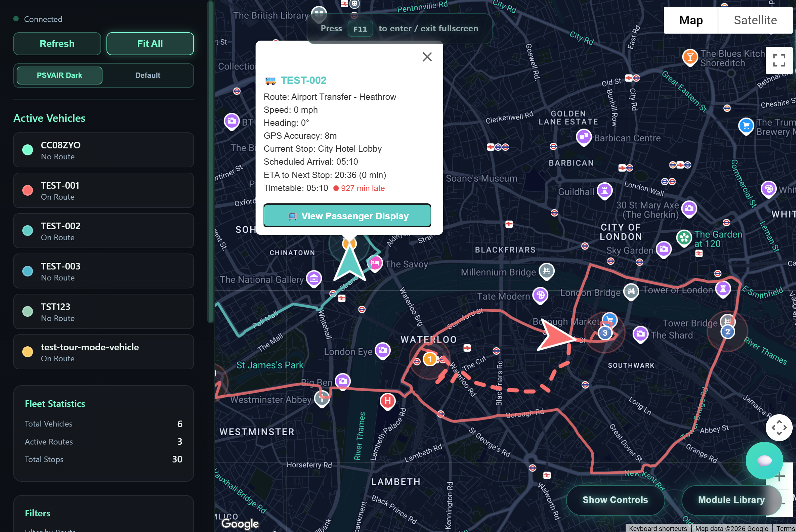Open Keyboard shortcuts link
The image size is (796, 532).
click(658, 528)
